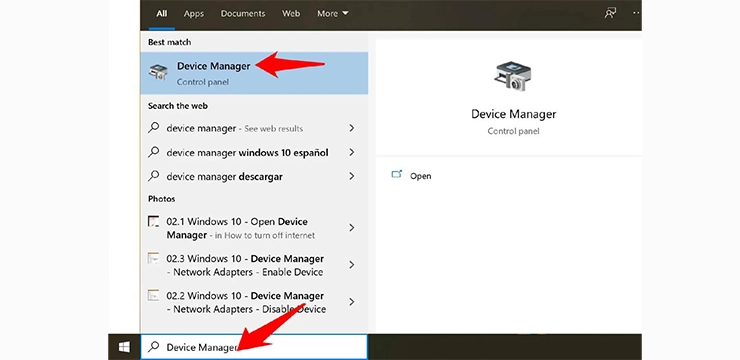Click magnifier icon beside 'windows 10 español' suggestion
740x360 pixels.
153,152
